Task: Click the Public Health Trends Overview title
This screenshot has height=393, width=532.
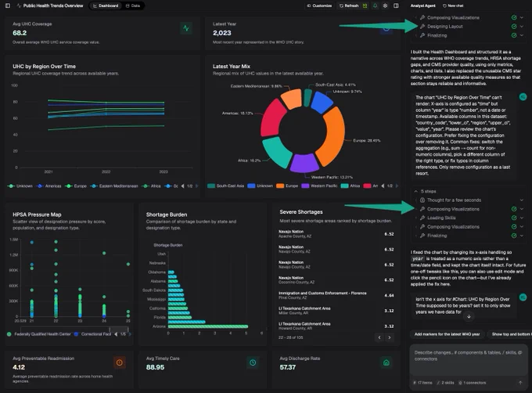Action: 53,5
